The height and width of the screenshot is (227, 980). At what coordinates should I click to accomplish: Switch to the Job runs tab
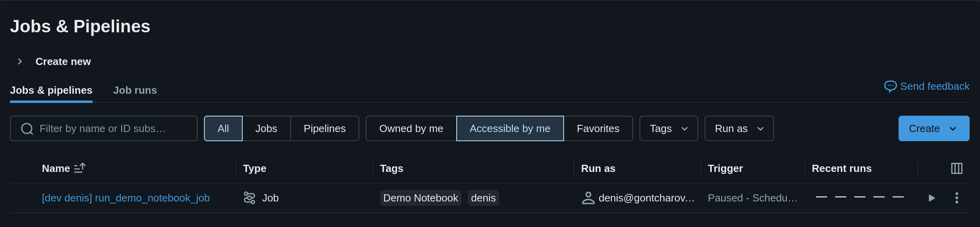pos(135,90)
